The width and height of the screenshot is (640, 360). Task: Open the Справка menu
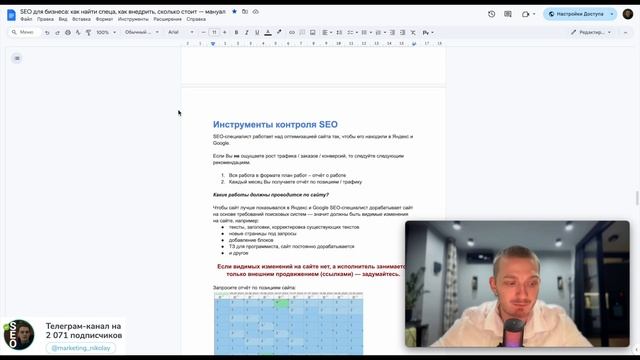196,19
